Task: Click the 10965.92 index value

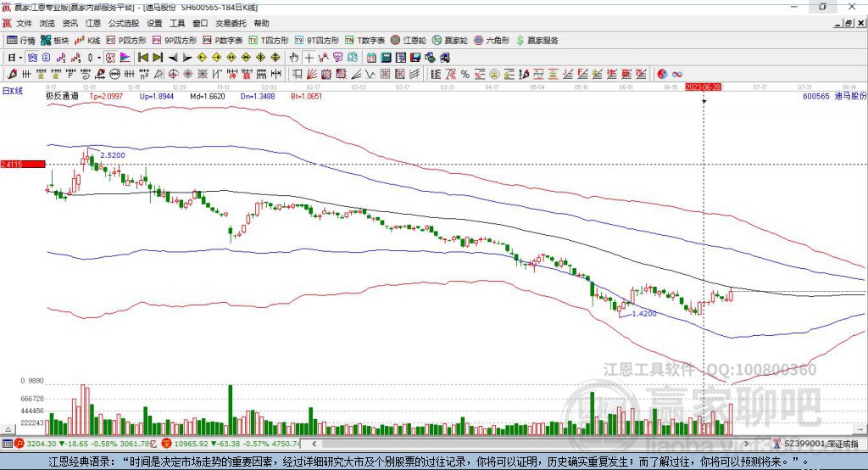Action: pos(192,444)
